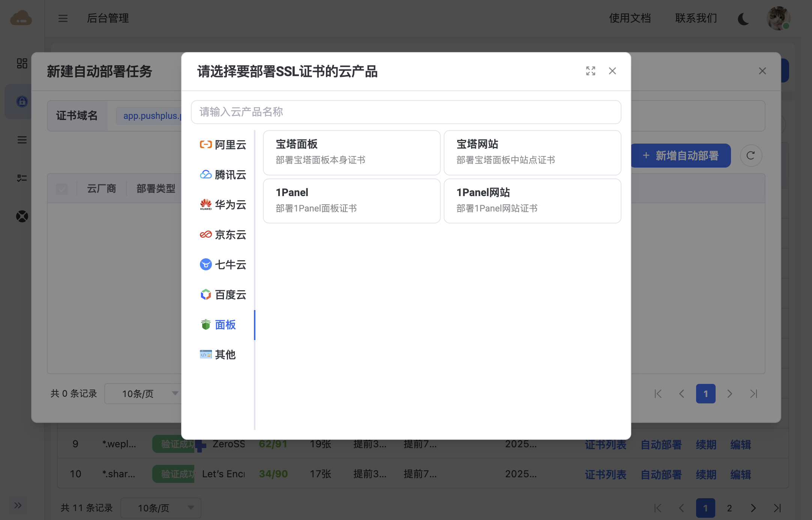
Task: Switch to dark mode with the moon icon
Action: click(x=743, y=18)
